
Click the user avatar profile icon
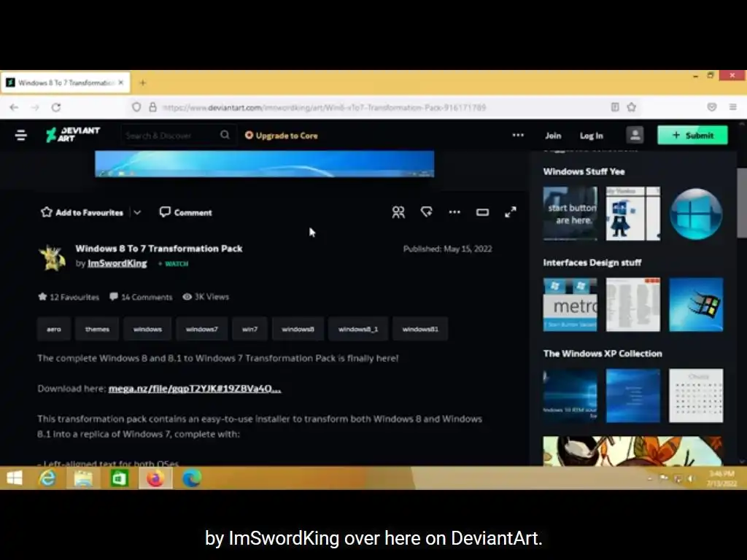(x=635, y=135)
